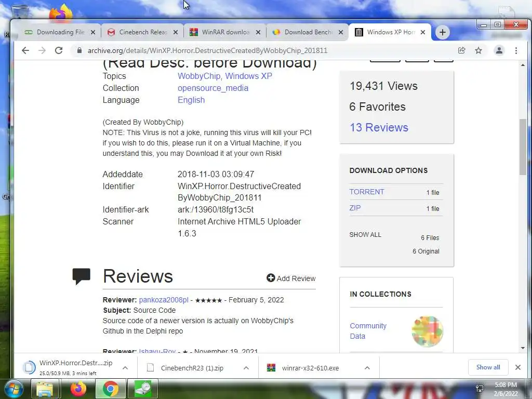Viewport: 532px width, 399px height.
Task: Click the Community Data collection thumbnail
Action: (427, 331)
